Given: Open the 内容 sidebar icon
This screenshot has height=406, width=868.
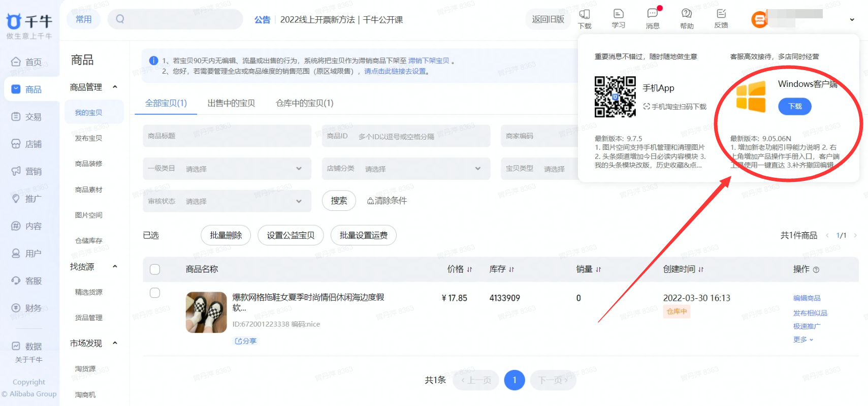Looking at the screenshot, I should [x=16, y=226].
